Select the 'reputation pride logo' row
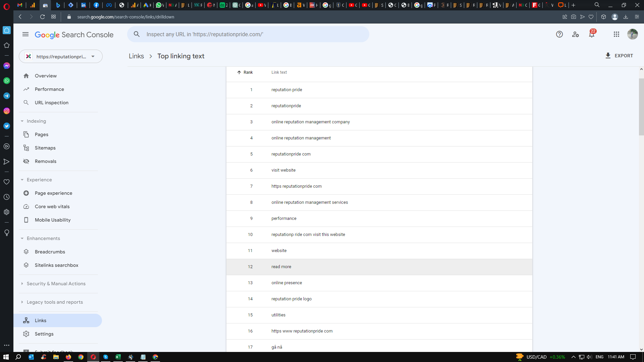The image size is (644, 362). click(x=379, y=299)
